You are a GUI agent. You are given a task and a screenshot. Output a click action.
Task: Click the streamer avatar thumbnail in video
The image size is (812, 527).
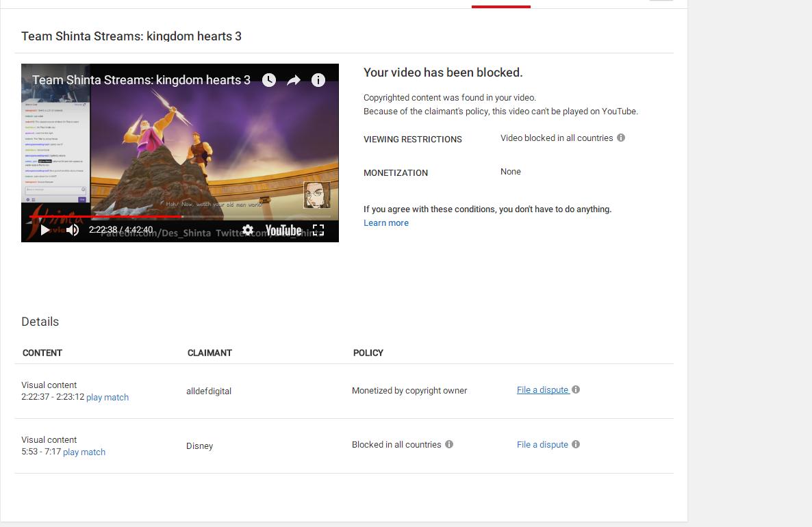click(316, 194)
